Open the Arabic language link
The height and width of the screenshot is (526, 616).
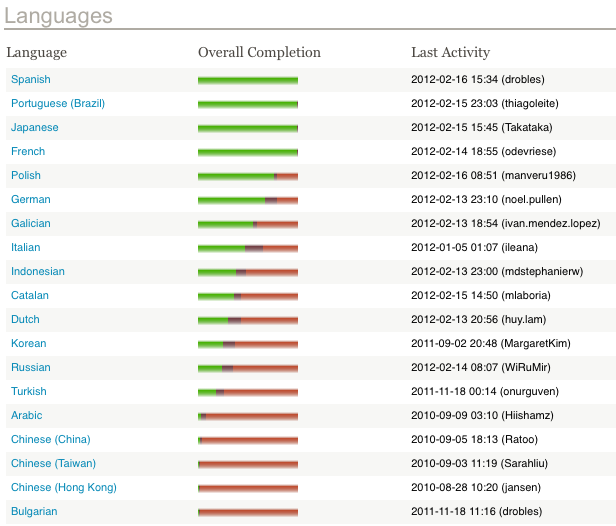pyautogui.click(x=26, y=415)
